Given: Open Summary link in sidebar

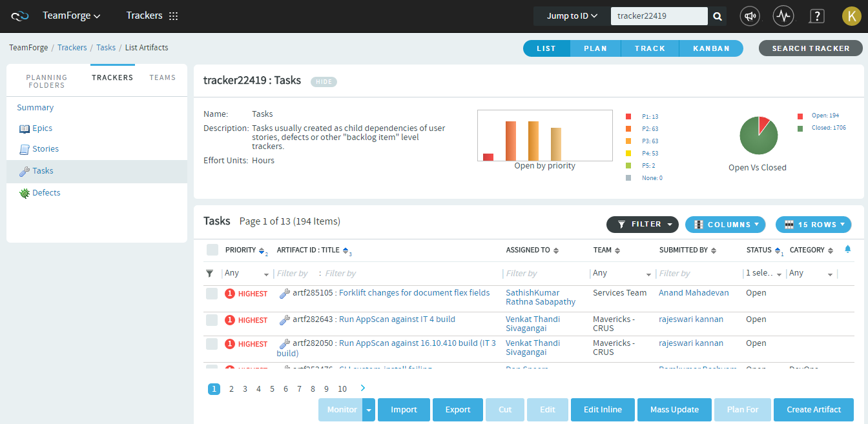Looking at the screenshot, I should point(36,108).
